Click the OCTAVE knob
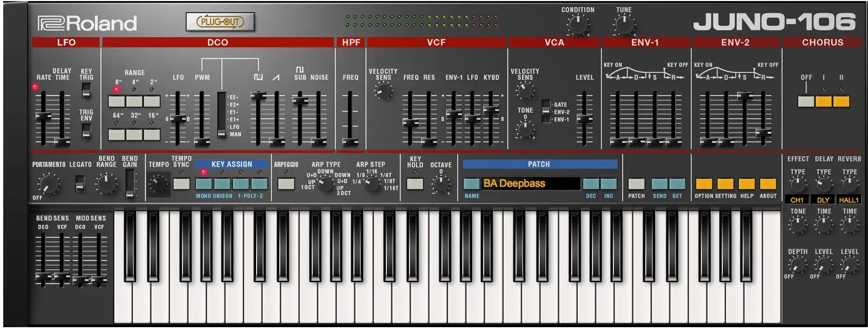Viewport: 868px width, 333px height. (x=440, y=184)
